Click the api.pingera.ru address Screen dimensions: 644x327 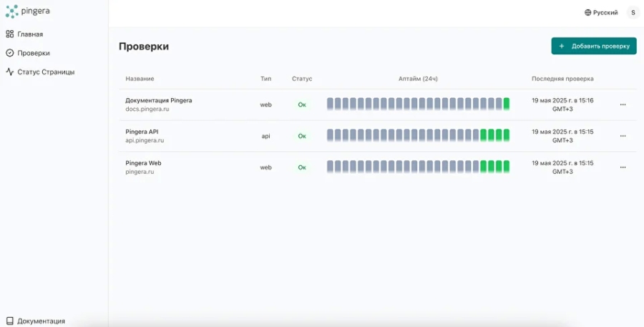click(145, 140)
